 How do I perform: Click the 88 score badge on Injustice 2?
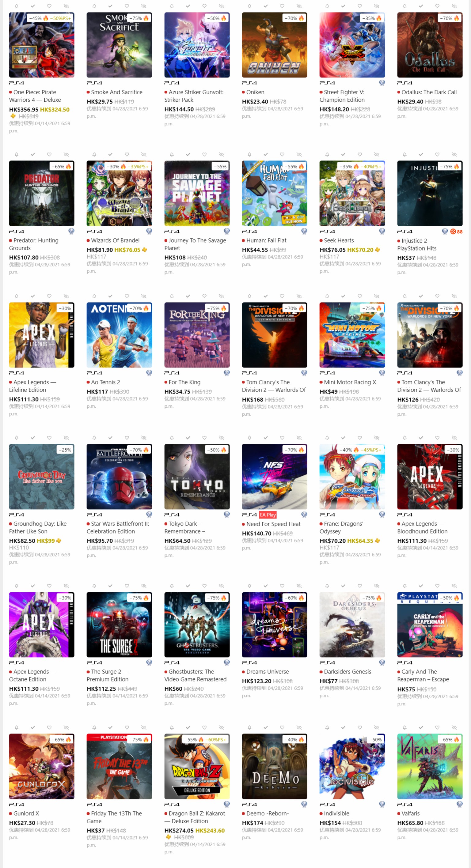pos(457,232)
